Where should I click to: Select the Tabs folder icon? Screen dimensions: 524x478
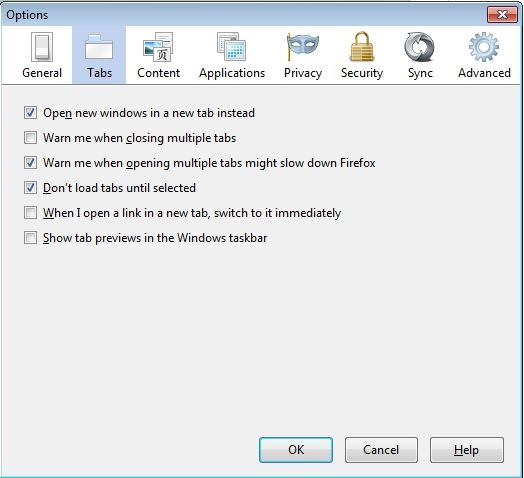tap(99, 47)
